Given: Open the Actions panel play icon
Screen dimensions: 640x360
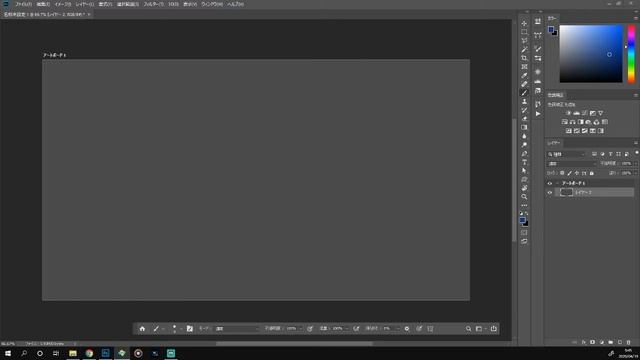Looking at the screenshot, I should click(538, 114).
